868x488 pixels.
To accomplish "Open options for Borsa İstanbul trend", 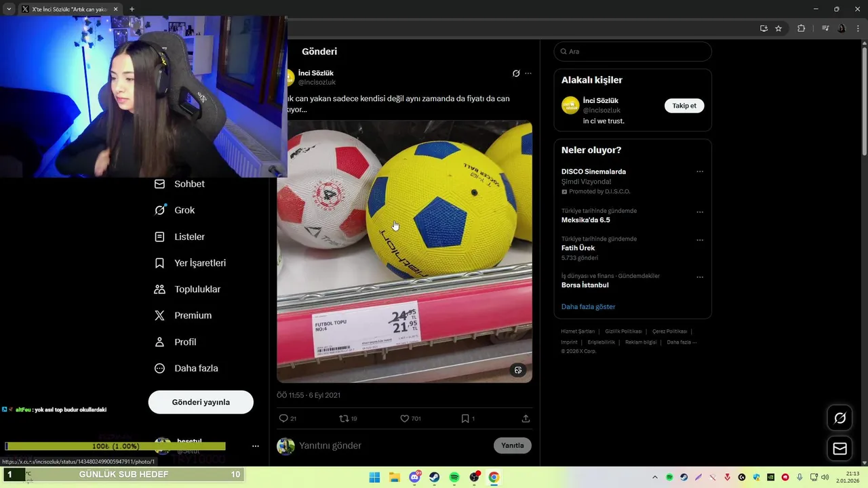I will 700,277.
